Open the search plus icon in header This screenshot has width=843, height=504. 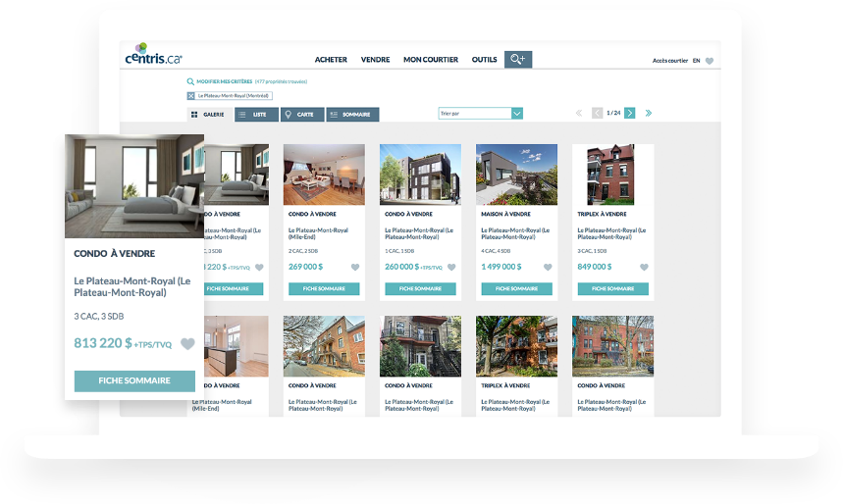517,60
